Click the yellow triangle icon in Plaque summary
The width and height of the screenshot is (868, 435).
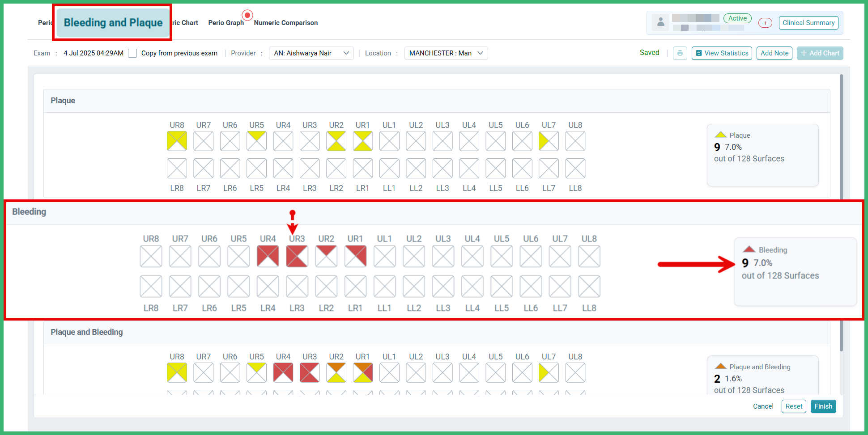click(720, 134)
